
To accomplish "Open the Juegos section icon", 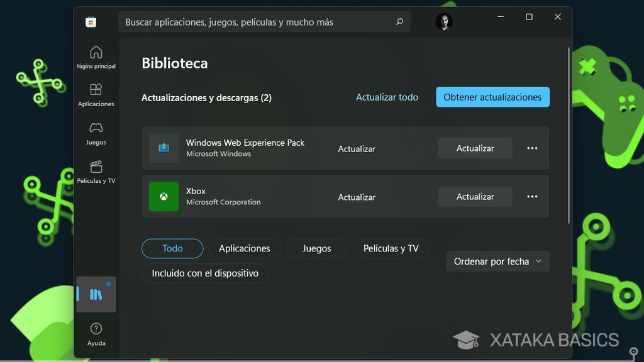I will coord(96,133).
